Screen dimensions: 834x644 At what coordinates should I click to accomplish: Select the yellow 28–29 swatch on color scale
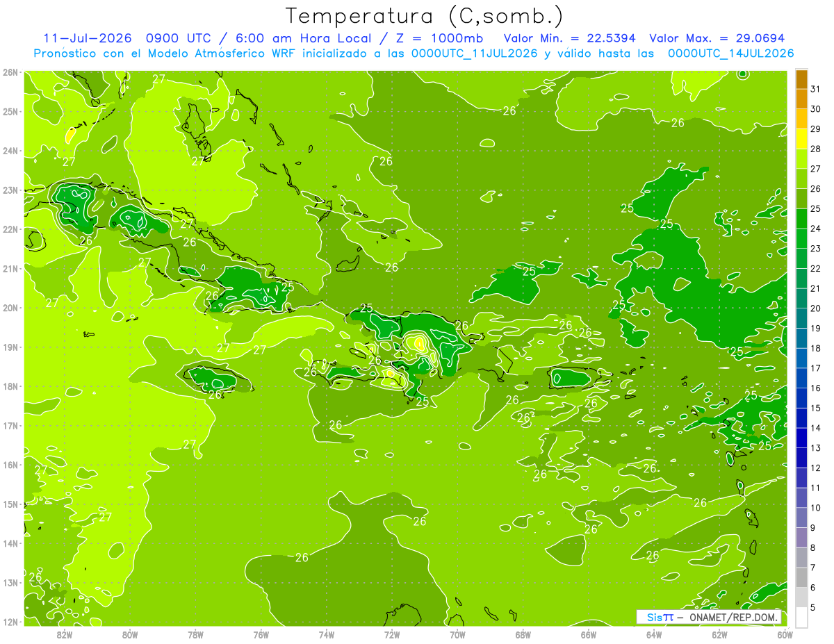(x=801, y=138)
